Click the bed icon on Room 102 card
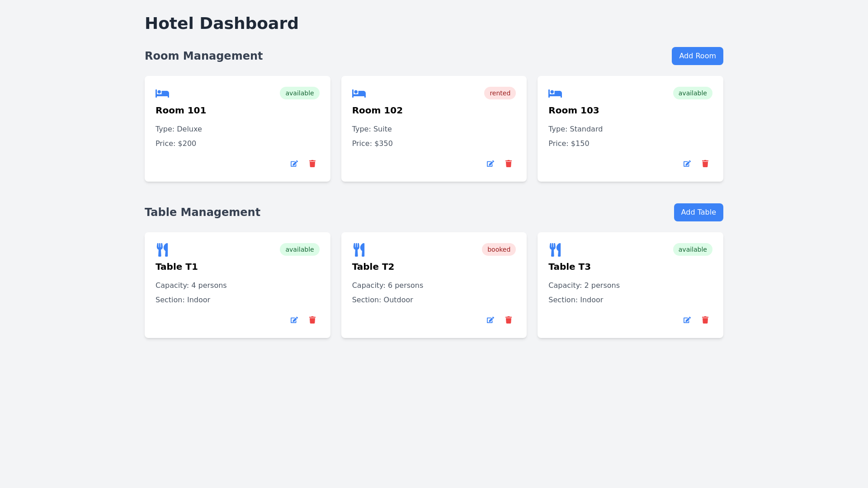Image resolution: width=868 pixels, height=488 pixels. pos(359,94)
